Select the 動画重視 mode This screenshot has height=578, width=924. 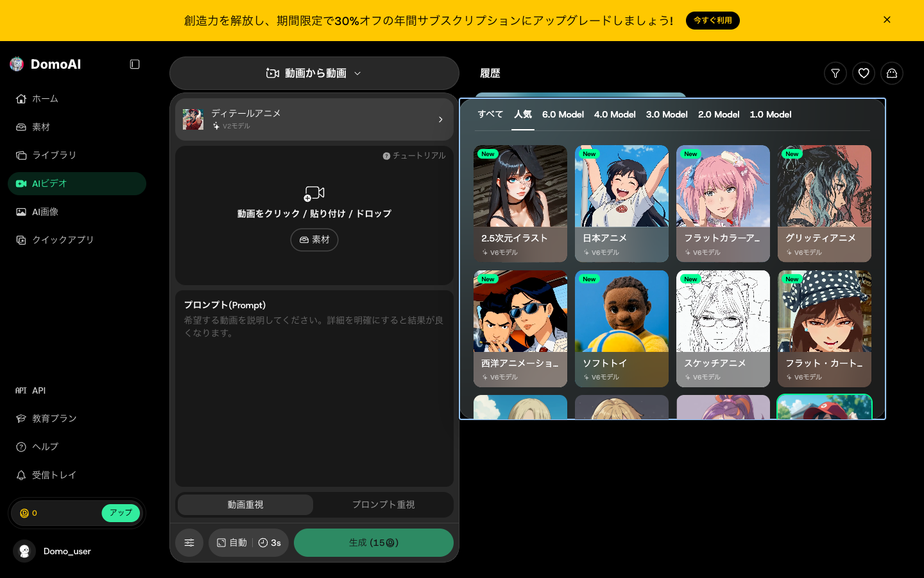pos(245,505)
